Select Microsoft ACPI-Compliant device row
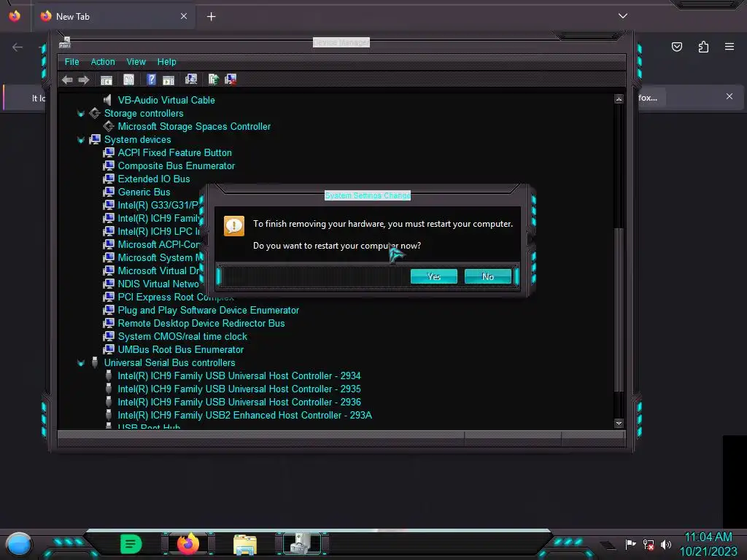This screenshot has height=560, width=747. pos(158,244)
